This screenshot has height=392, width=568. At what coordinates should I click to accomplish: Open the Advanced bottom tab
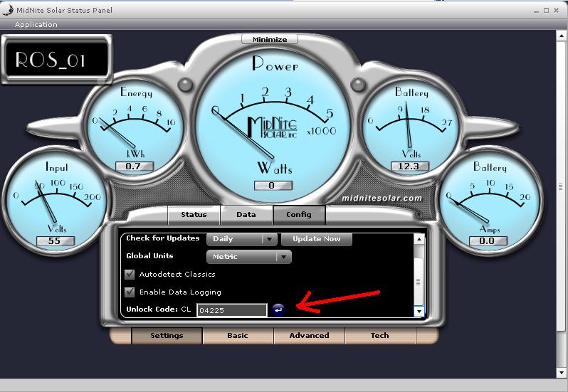309,336
